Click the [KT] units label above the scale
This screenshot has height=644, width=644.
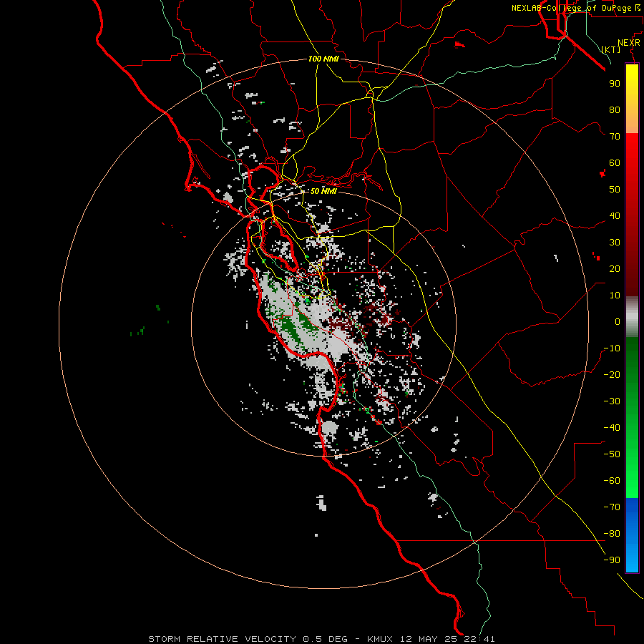611,49
